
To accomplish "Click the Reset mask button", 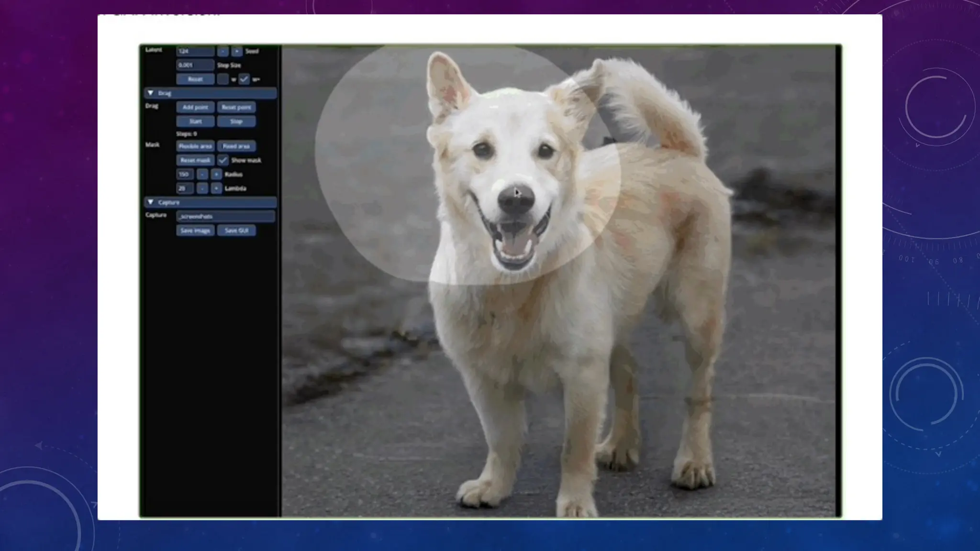I will point(195,160).
